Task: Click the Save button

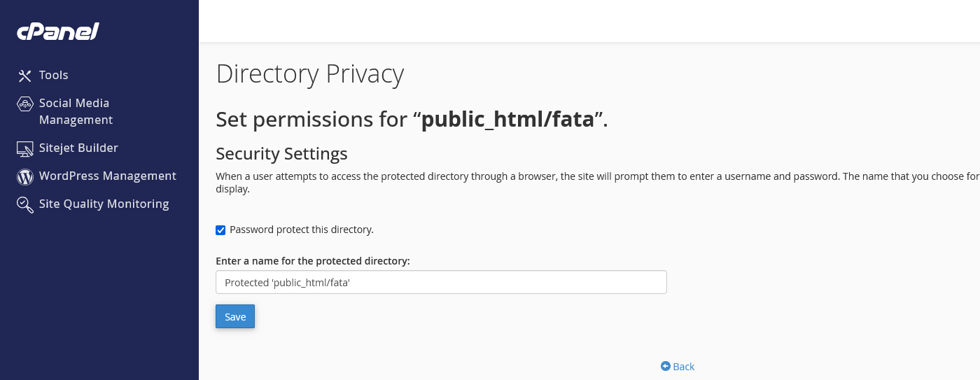Action: click(x=235, y=316)
